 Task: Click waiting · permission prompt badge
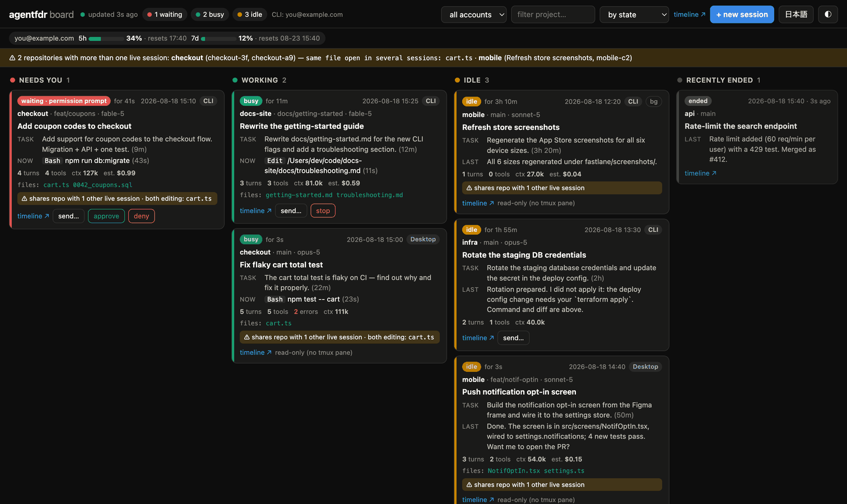[x=64, y=101]
